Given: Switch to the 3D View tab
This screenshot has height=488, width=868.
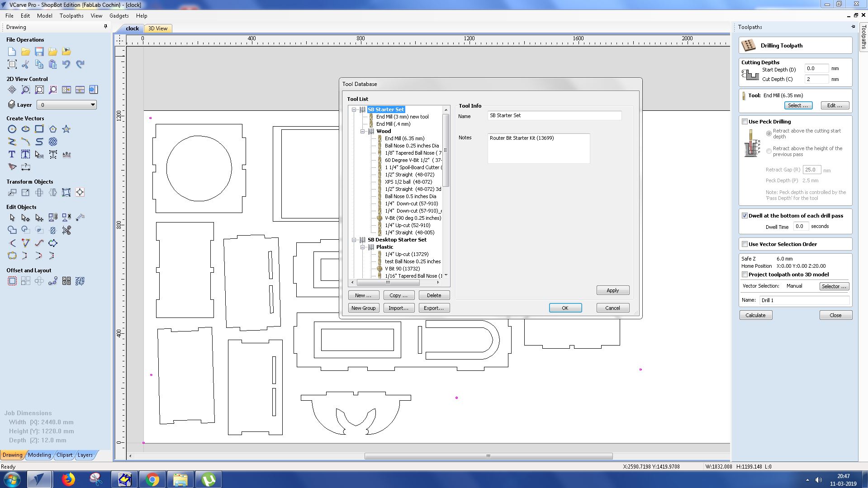Looking at the screenshot, I should coord(158,28).
